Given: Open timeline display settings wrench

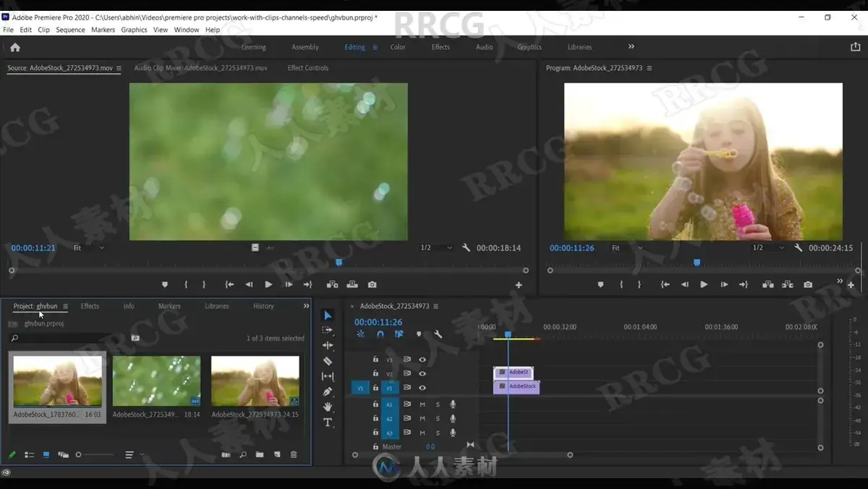Looking at the screenshot, I should pos(438,334).
